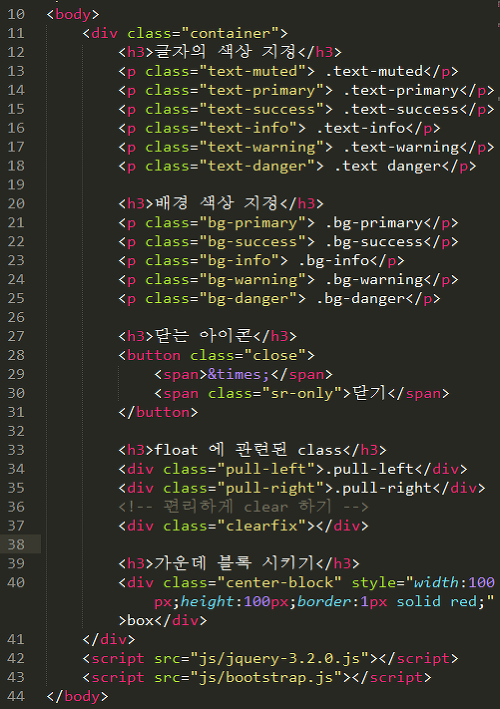Click the border property in the style attribute
500x709 pixels.
pos(324,601)
